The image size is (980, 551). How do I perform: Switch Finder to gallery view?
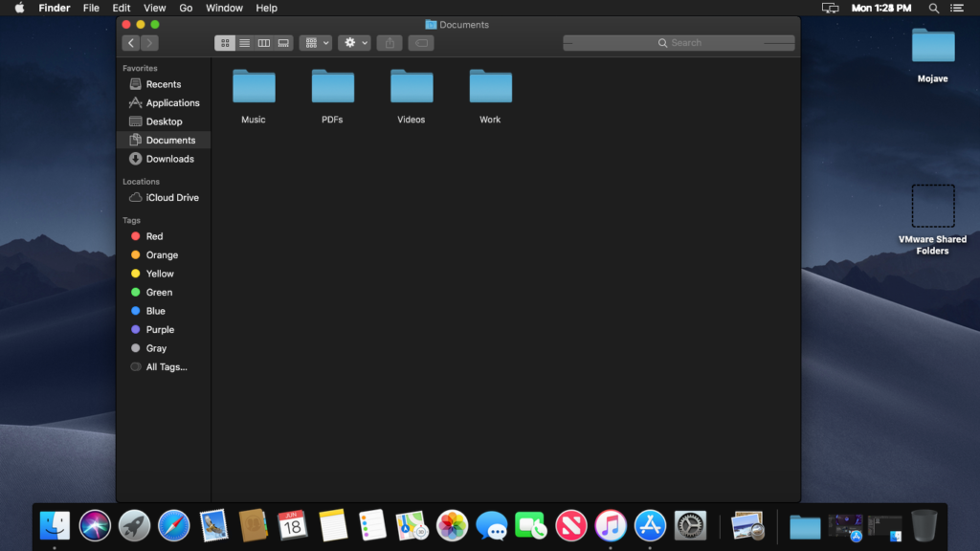point(283,42)
